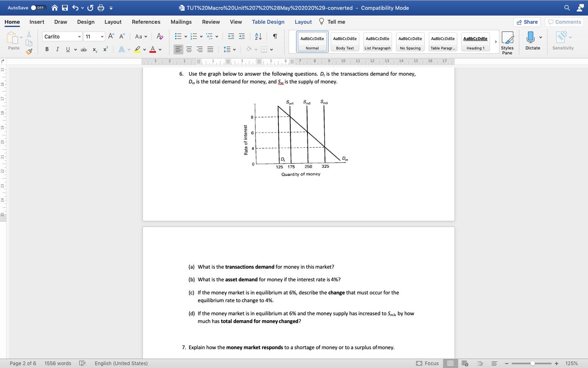
Task: Apply the Heading 1 style
Action: (x=476, y=42)
